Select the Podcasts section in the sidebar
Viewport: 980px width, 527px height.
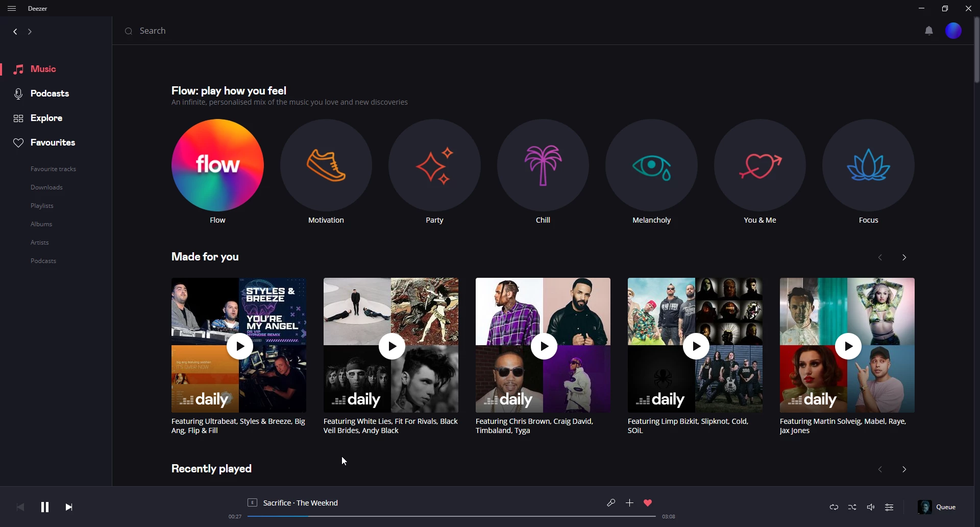coord(50,93)
